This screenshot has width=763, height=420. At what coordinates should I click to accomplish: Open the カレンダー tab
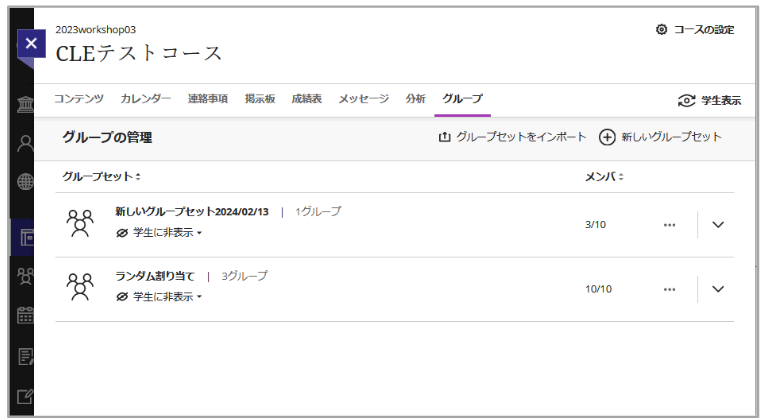coord(145,99)
